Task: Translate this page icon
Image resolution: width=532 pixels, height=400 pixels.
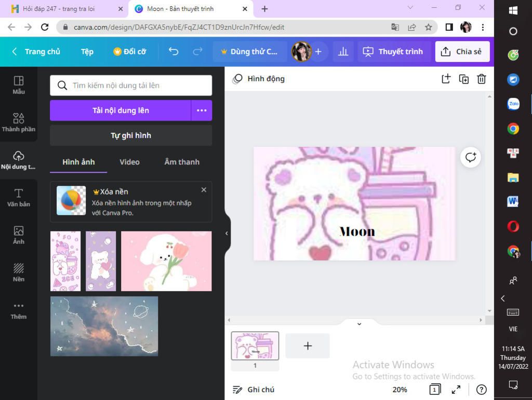Action: 395,27
